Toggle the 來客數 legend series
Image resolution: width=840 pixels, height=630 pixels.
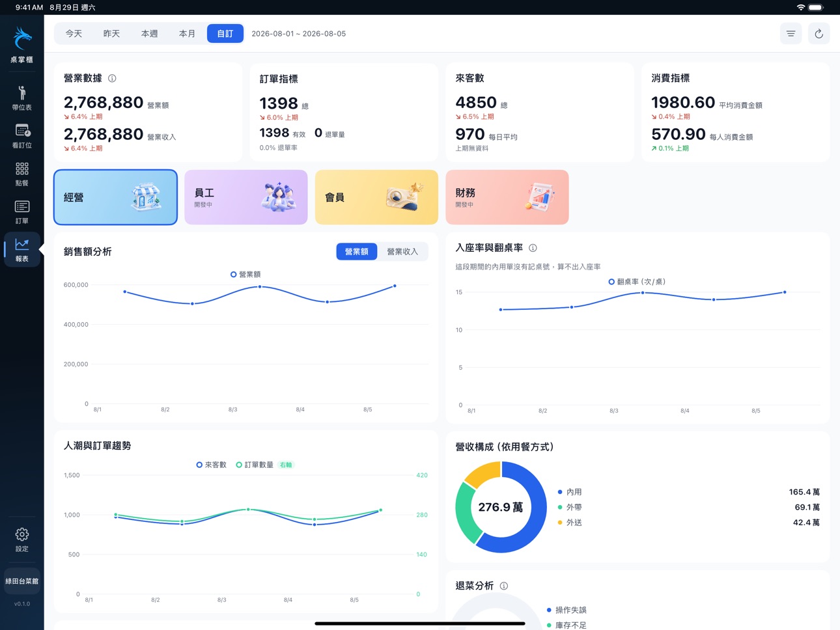(x=211, y=465)
